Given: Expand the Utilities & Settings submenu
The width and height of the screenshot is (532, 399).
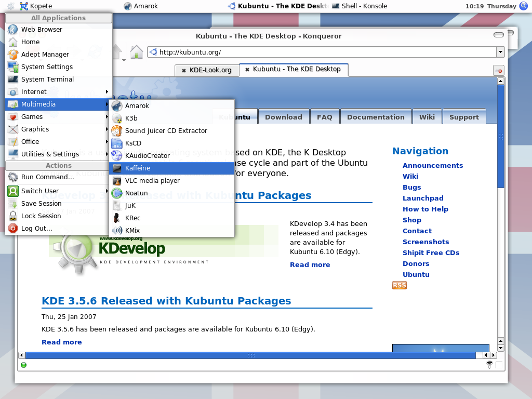Looking at the screenshot, I should (x=107, y=154).
